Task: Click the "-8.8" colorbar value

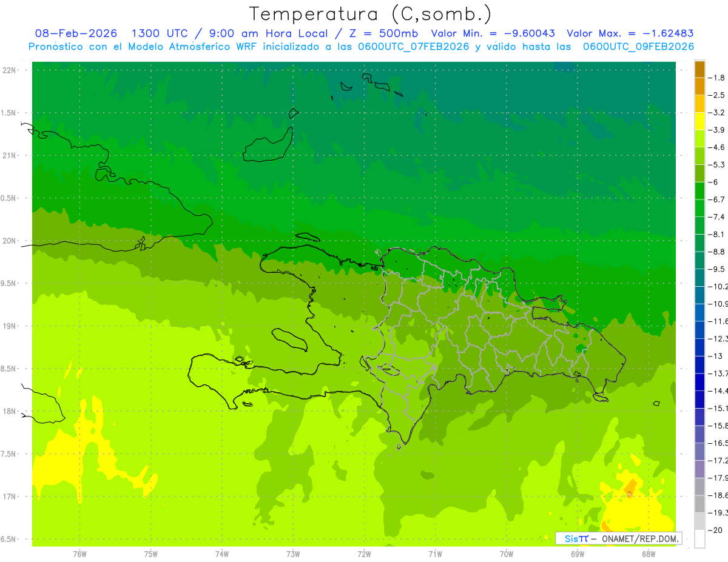Action: click(x=717, y=252)
